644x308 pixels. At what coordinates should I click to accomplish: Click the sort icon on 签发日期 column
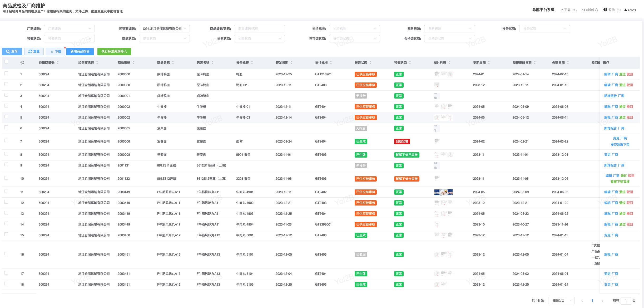[x=291, y=63]
